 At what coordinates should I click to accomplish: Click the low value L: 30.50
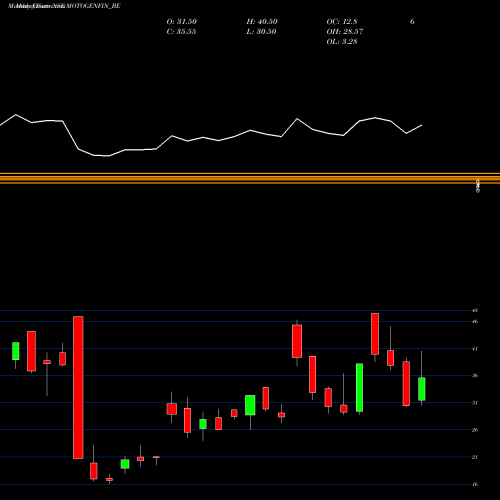tap(261, 32)
